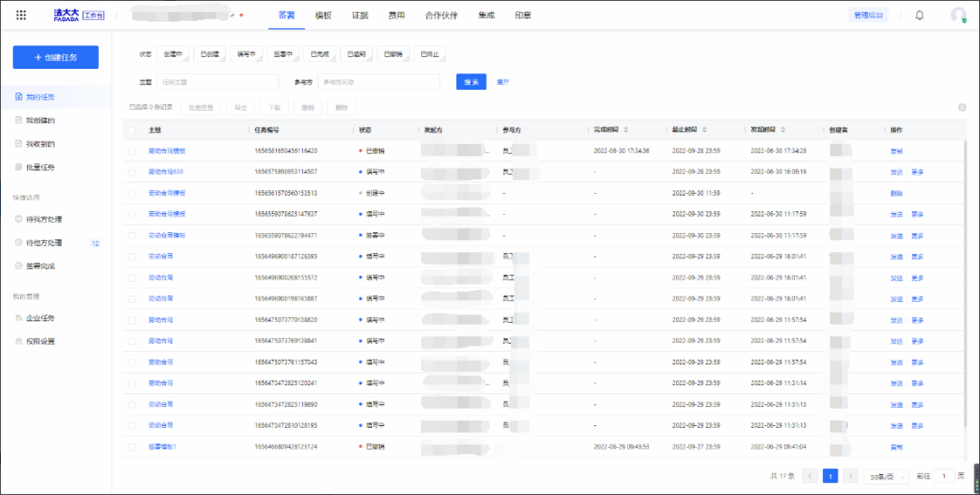This screenshot has height=495, width=980.
Task: Click the 我收到的 sidebar icon
Action: coord(19,143)
